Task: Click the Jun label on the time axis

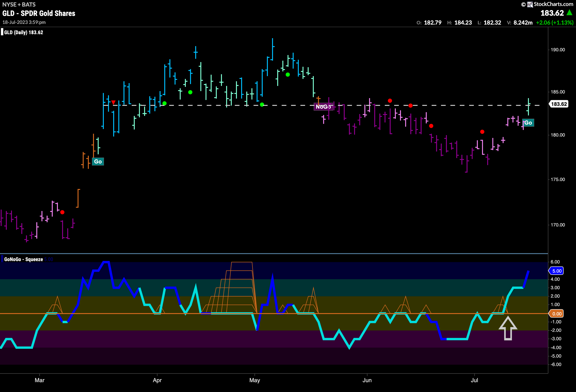Action: (367, 380)
